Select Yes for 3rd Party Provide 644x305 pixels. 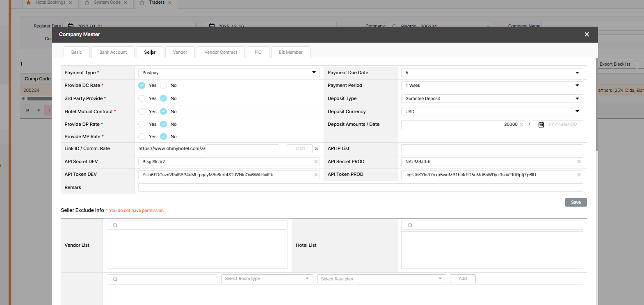[x=142, y=98]
